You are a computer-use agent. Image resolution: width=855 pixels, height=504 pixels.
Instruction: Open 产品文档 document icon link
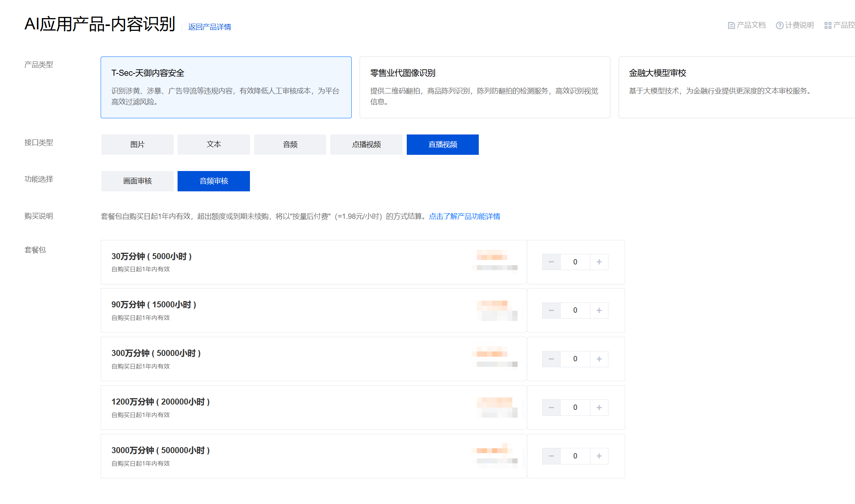pos(746,25)
